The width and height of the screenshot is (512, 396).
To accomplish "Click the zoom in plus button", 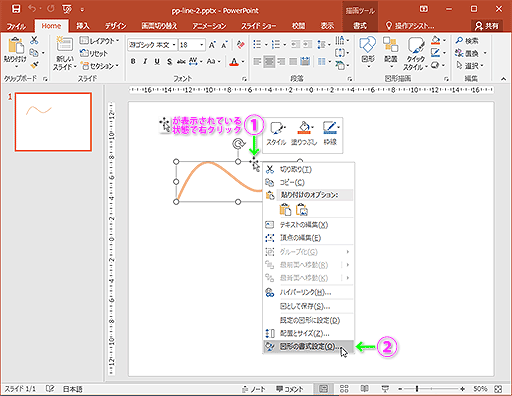I will [x=463, y=389].
